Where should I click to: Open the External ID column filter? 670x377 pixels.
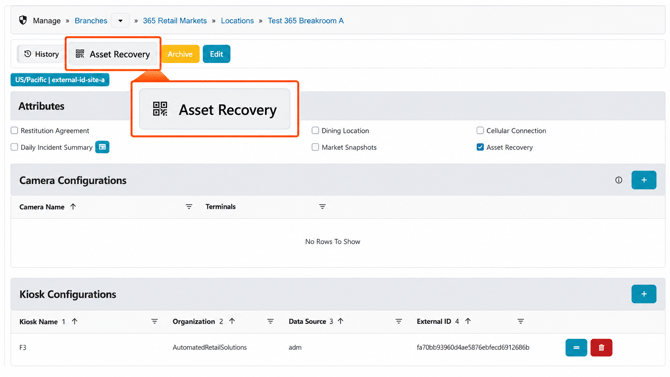520,321
